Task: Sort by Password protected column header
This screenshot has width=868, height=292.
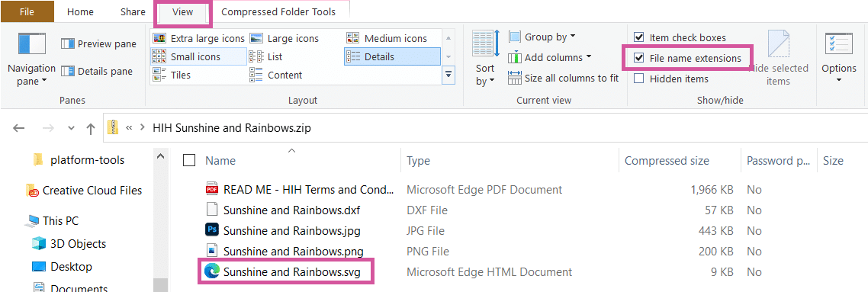Action: pyautogui.click(x=778, y=161)
